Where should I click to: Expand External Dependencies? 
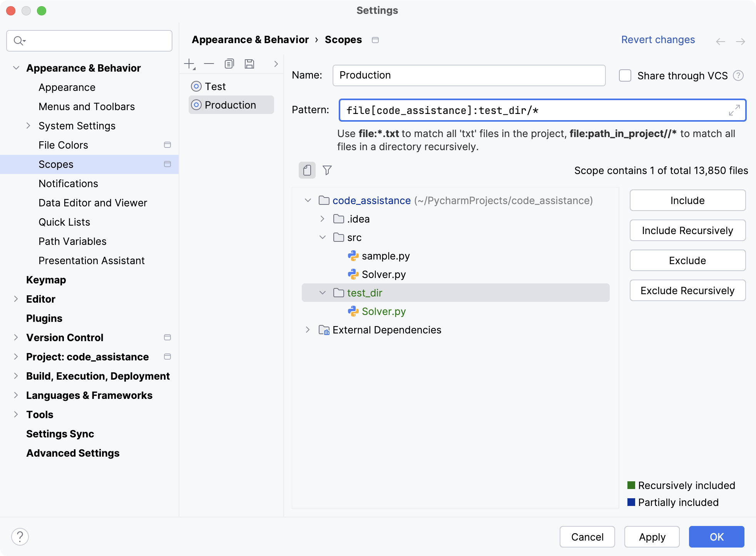coord(308,330)
